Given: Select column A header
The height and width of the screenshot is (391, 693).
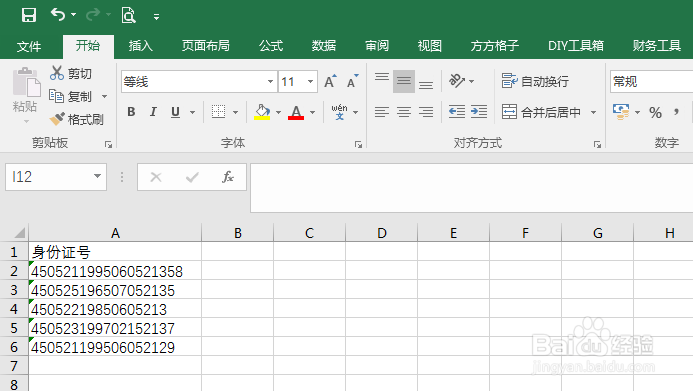Looking at the screenshot, I should 115,233.
